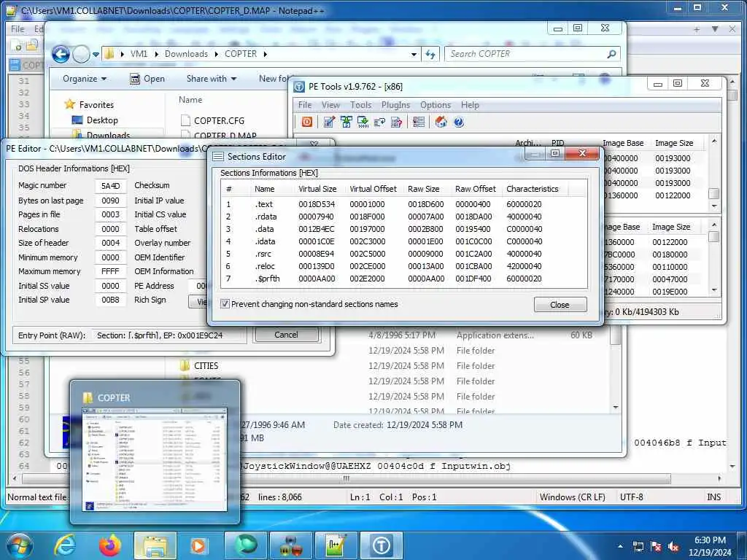The width and height of the screenshot is (747, 560).
Task: Click the lines-with-arrow icon in PE Tools toolbar
Action: (x=379, y=122)
